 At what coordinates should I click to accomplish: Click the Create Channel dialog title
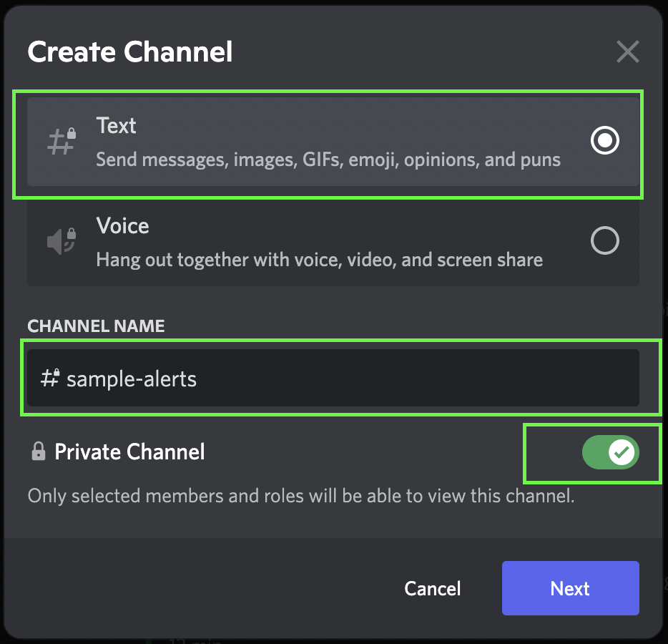pos(130,52)
